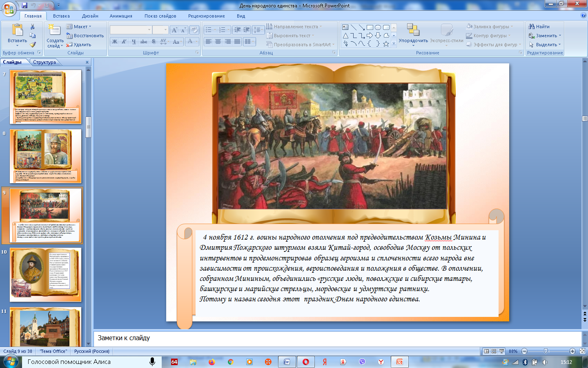Select the star shape in shapes gallery

click(x=386, y=44)
